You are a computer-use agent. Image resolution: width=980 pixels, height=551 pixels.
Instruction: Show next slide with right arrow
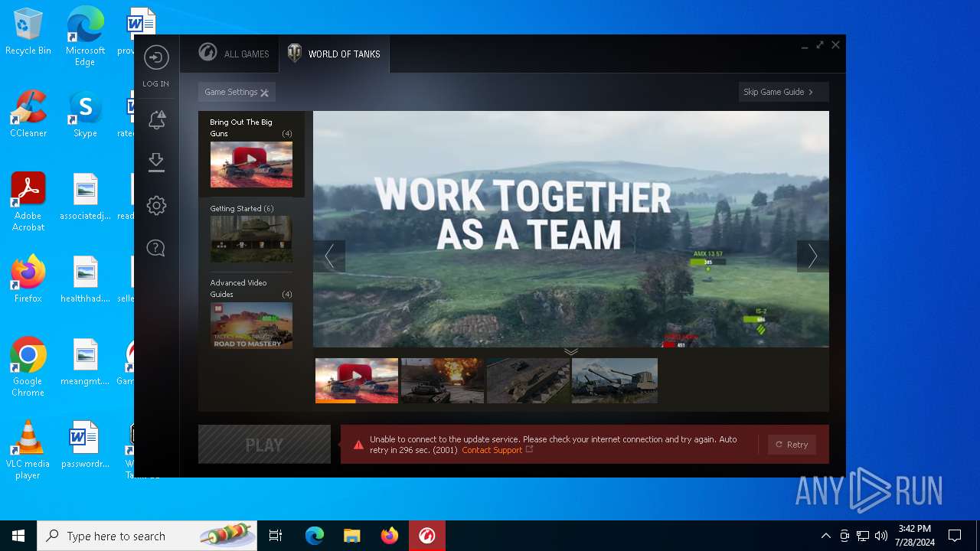(x=812, y=256)
